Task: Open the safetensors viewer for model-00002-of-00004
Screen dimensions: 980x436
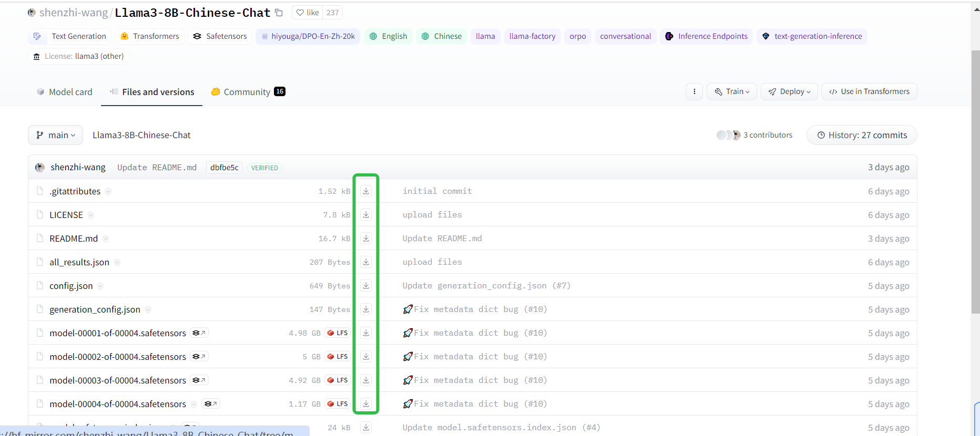Action: [199, 357]
